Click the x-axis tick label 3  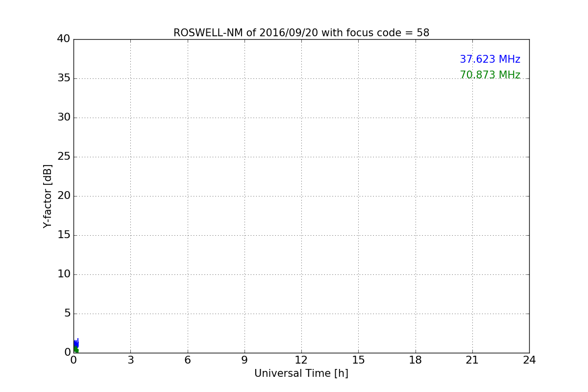(x=130, y=360)
